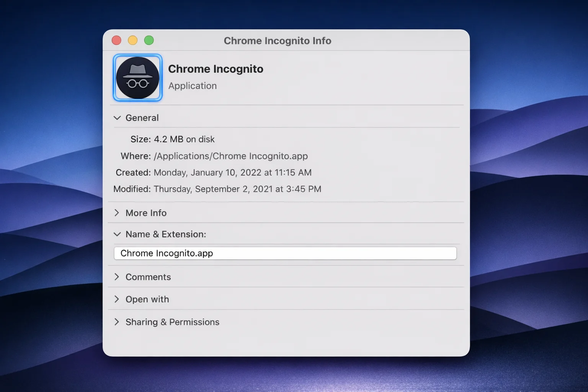Expand the More Info section chevron
Screen dimensions: 588x392
(117, 213)
